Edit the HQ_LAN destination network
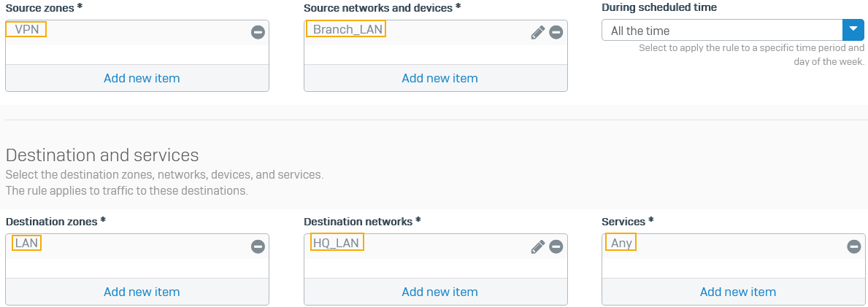This screenshot has width=868, height=307. click(538, 246)
